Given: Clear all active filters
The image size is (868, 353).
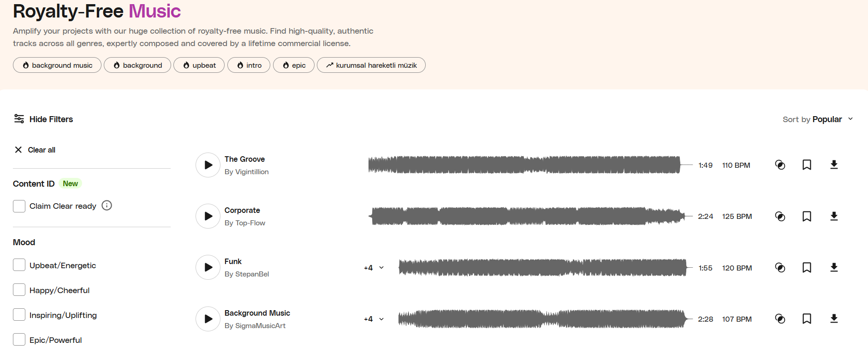Looking at the screenshot, I should [x=35, y=150].
